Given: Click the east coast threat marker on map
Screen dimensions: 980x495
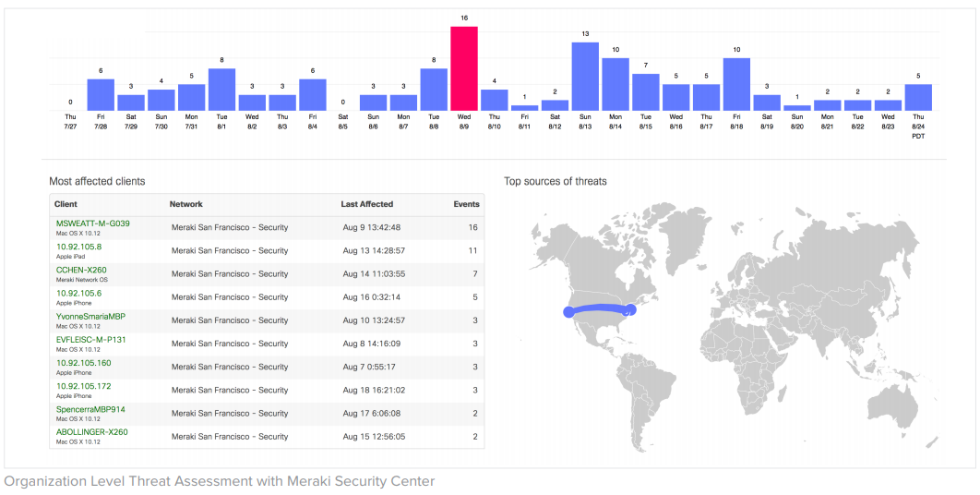Looking at the screenshot, I should click(x=629, y=309).
